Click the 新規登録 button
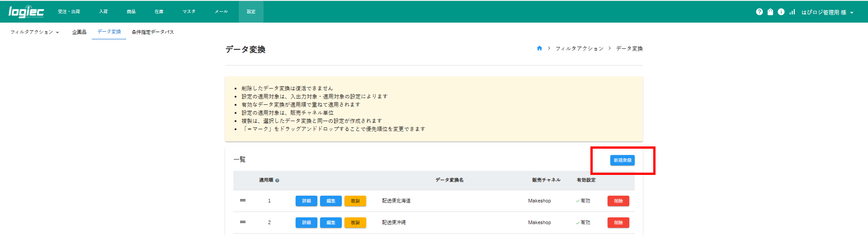The height and width of the screenshot is (235, 868). click(622, 160)
